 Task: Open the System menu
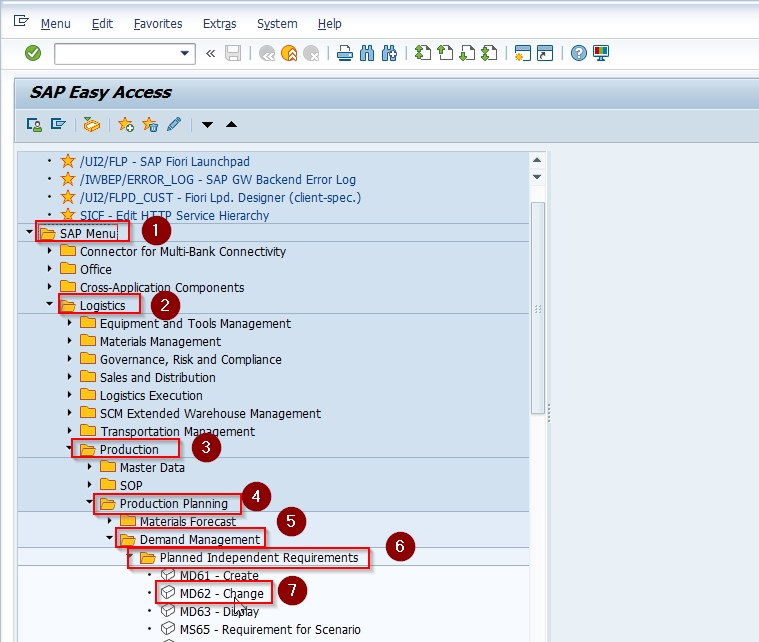click(x=277, y=24)
